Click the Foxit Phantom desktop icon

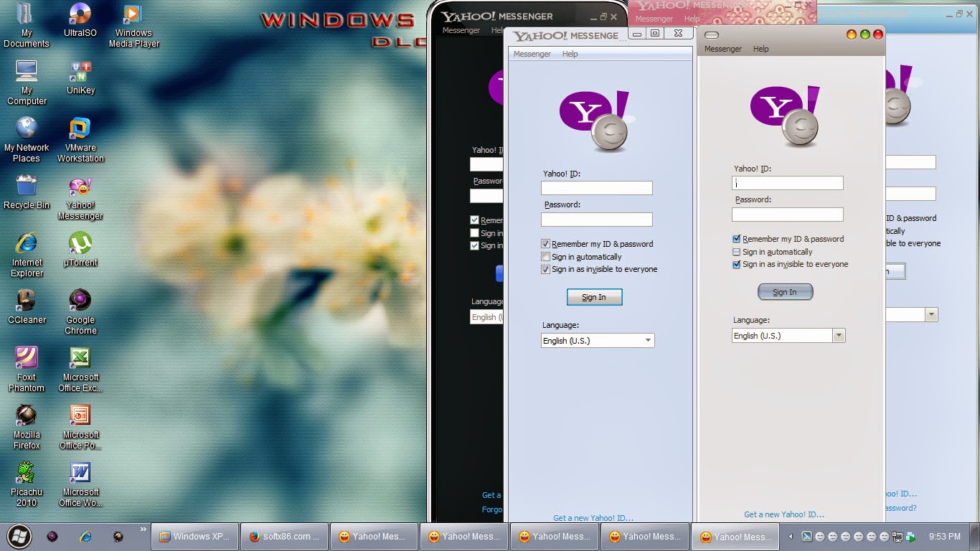click(27, 369)
